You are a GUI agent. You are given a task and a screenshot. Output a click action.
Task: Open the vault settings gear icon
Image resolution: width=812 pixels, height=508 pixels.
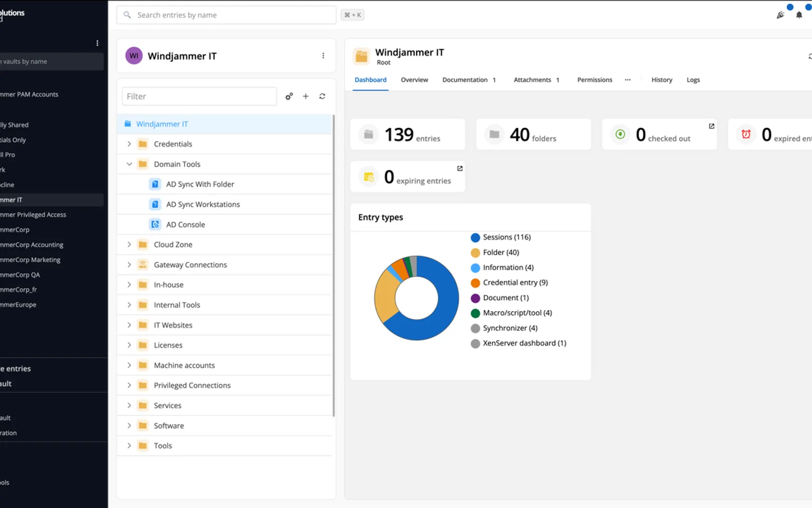pyautogui.click(x=289, y=97)
